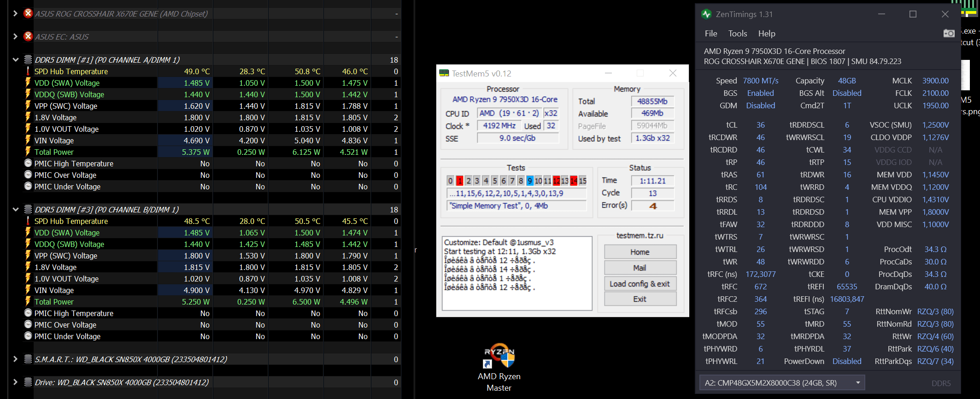Click the chip icon of DDR5 DIMM #1
980x399 pixels.
(28, 59)
